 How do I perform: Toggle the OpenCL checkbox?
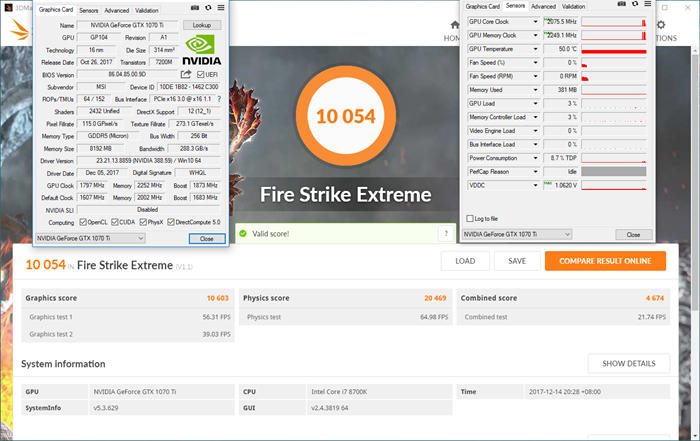pos(83,222)
